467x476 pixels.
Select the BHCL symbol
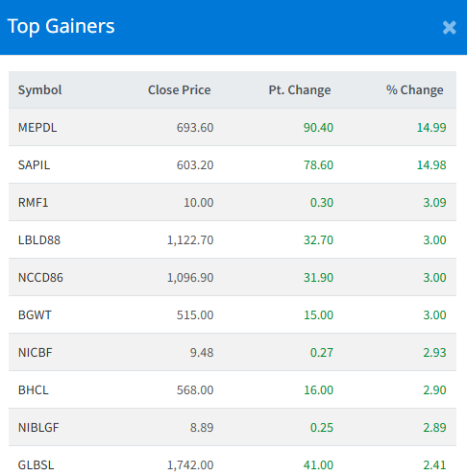(x=34, y=390)
